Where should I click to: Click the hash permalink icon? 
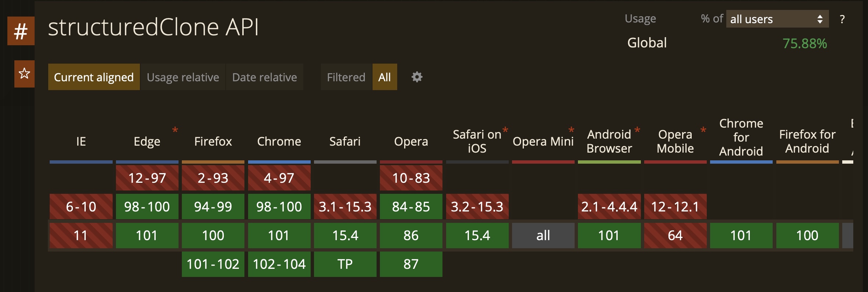point(21,31)
